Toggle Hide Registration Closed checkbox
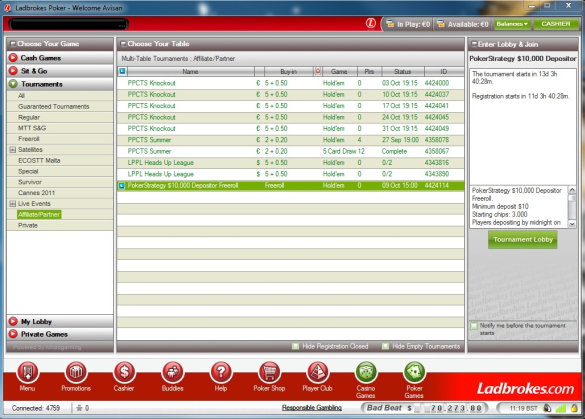 [x=295, y=346]
